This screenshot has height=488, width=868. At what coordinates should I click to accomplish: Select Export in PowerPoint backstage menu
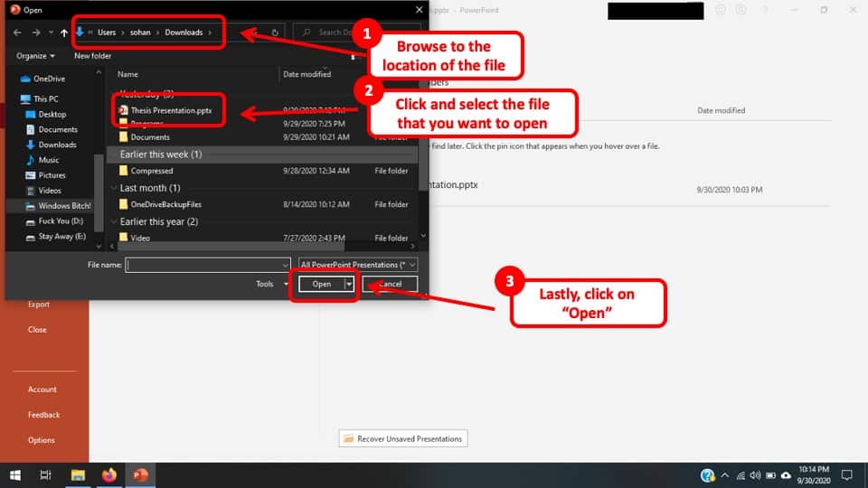(39, 305)
